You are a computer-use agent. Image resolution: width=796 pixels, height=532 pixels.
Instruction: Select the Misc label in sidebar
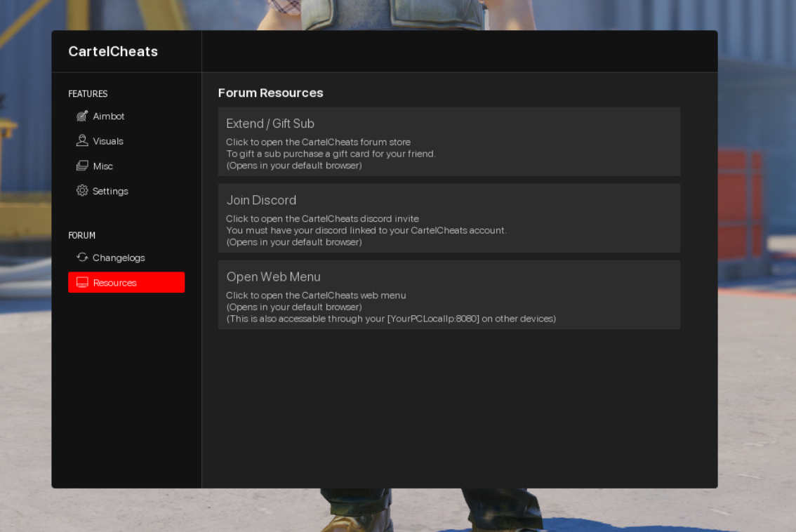click(103, 166)
